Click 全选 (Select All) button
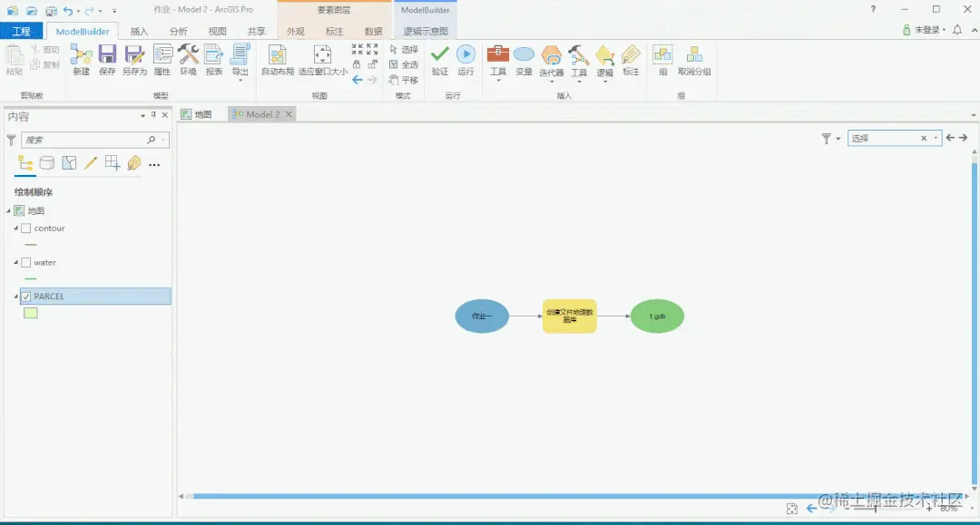Screen dimensions: 980x525 pos(404,64)
